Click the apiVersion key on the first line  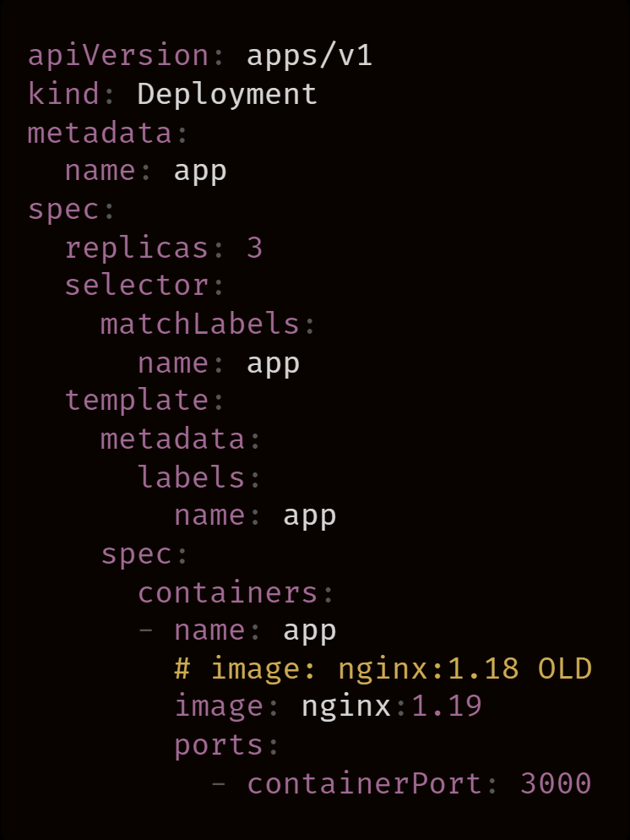pos(118,56)
